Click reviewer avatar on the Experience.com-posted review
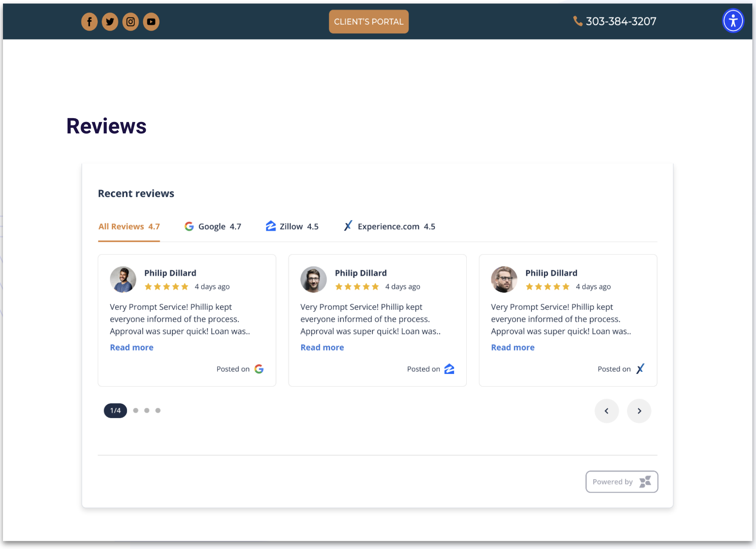Image resolution: width=756 pixels, height=549 pixels. 504,280
